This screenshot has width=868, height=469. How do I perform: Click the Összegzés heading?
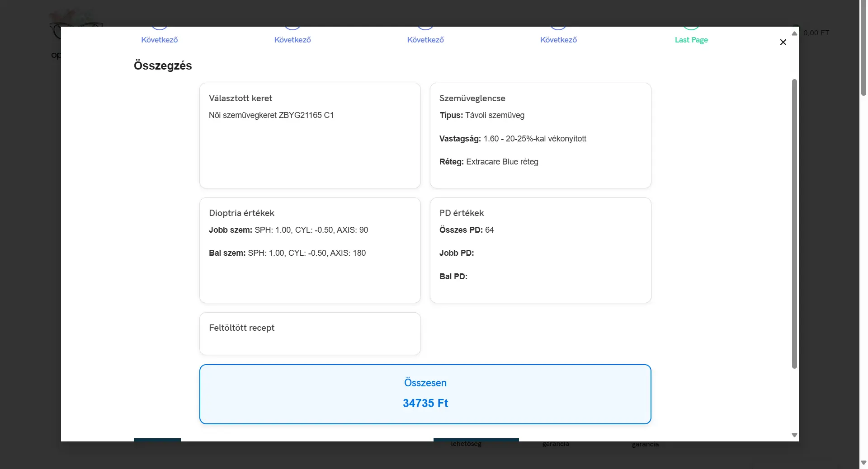[x=163, y=66]
